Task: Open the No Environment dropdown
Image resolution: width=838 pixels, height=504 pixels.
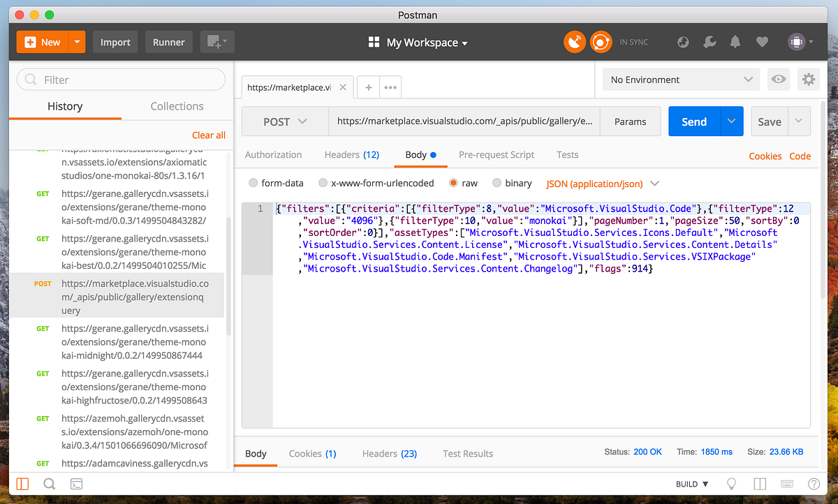Action: [680, 79]
